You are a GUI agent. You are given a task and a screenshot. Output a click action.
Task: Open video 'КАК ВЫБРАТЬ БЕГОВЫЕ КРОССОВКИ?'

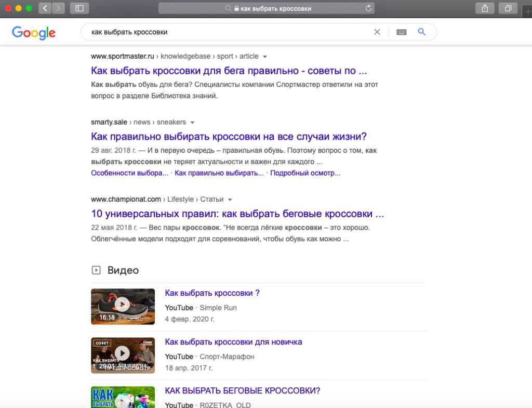[x=243, y=391]
